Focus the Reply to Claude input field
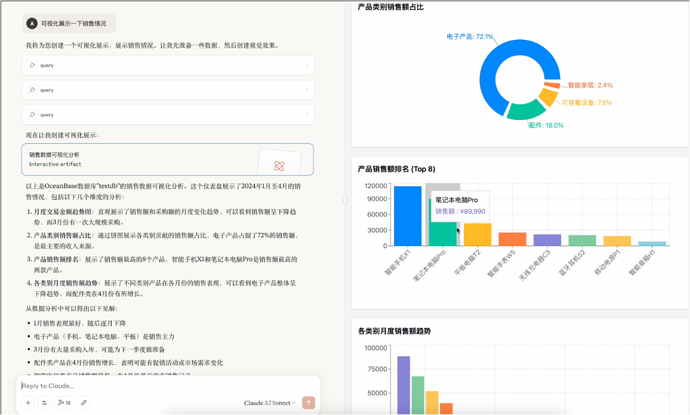 167,386
